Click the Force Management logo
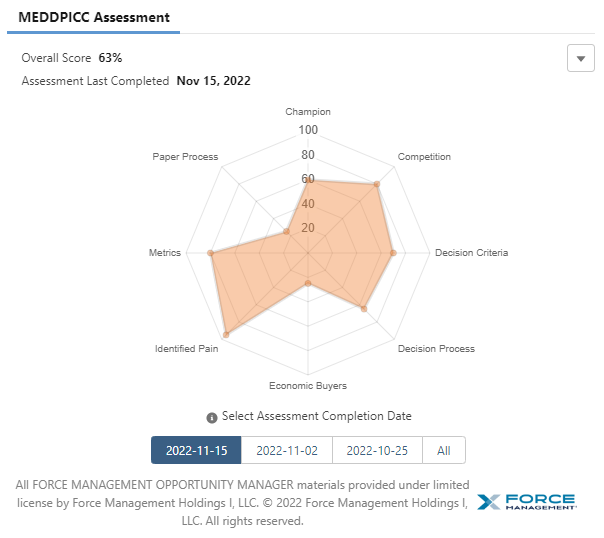This screenshot has width=604, height=538. tap(526, 502)
